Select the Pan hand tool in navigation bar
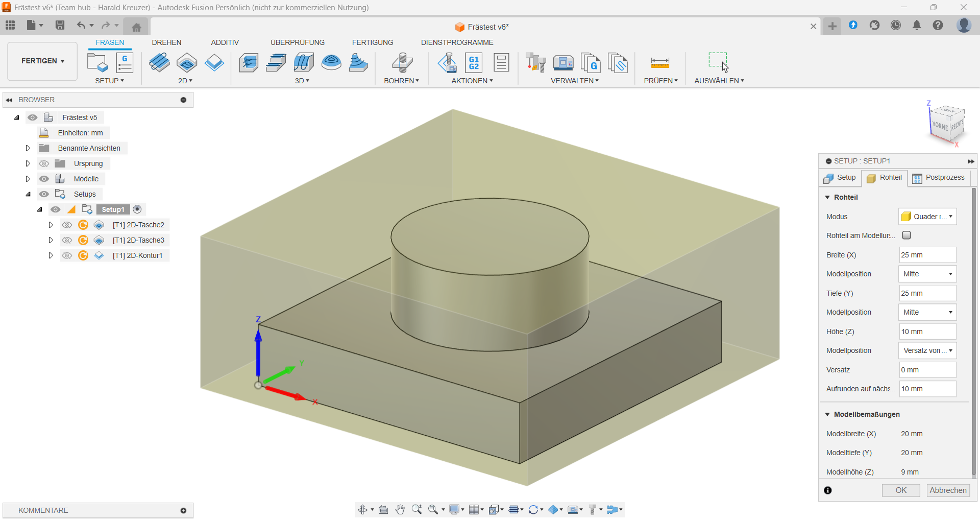This screenshot has height=521, width=980. tap(400, 509)
